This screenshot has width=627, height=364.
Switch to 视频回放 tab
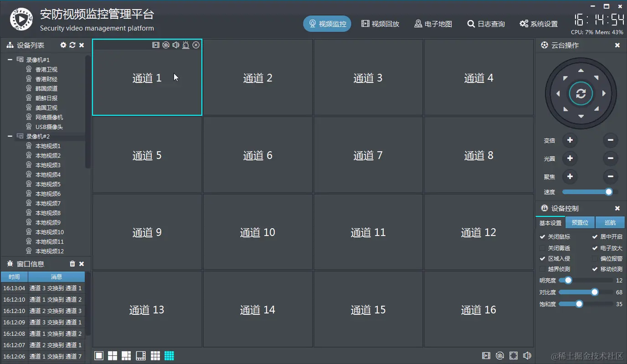tap(380, 24)
